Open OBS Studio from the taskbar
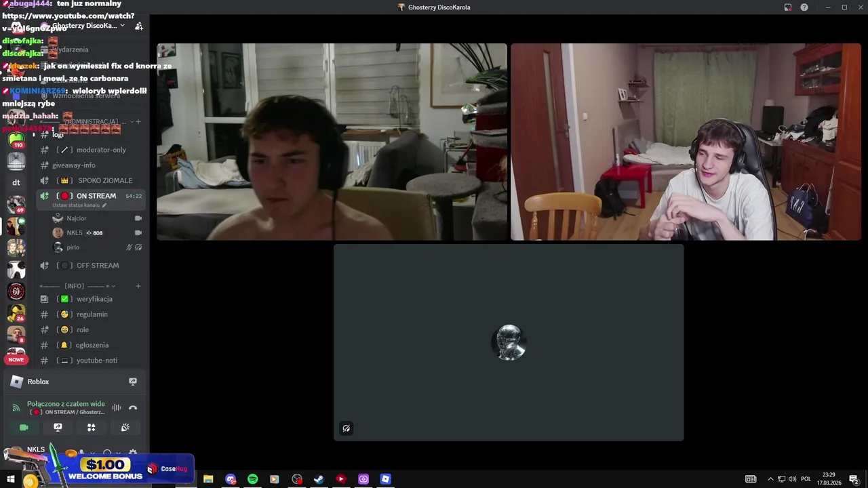 coord(297,479)
